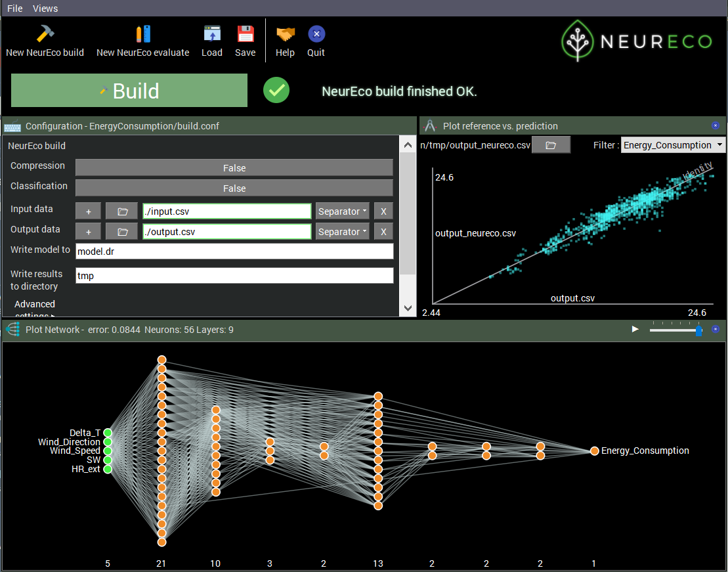
Task: Click the configuration scrollbar up arrow
Action: point(408,145)
